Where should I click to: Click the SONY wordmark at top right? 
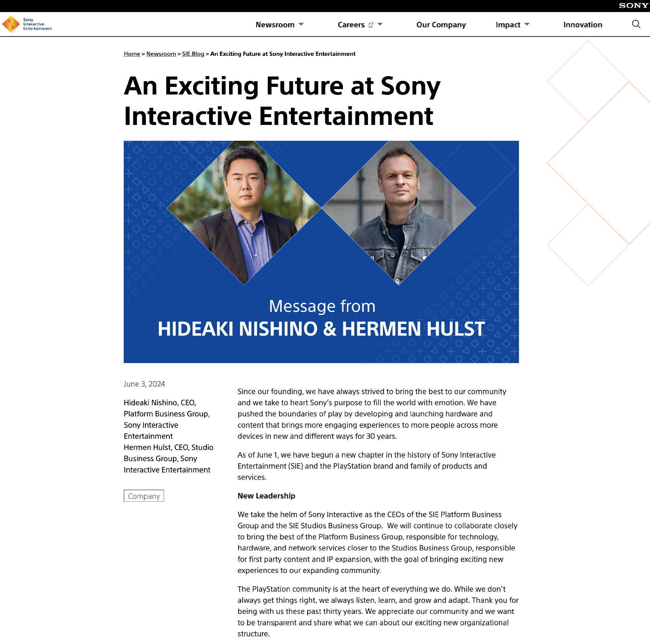(634, 5)
